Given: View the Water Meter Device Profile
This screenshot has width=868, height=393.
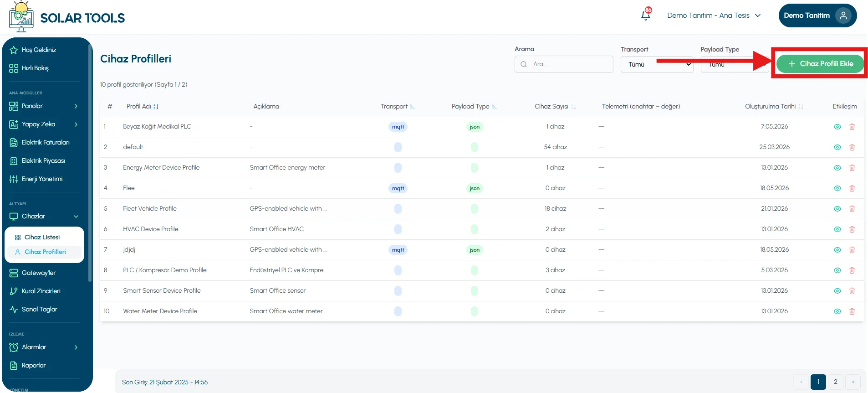Looking at the screenshot, I should [837, 311].
